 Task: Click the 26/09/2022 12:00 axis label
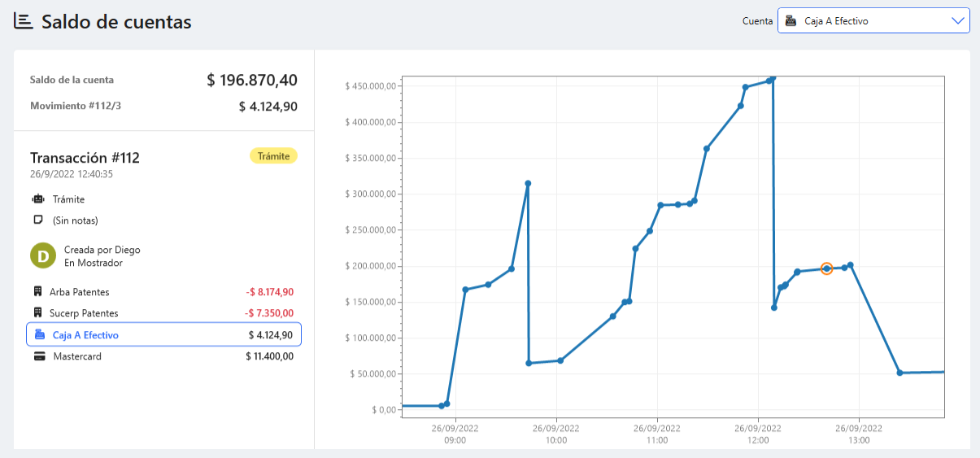(758, 434)
